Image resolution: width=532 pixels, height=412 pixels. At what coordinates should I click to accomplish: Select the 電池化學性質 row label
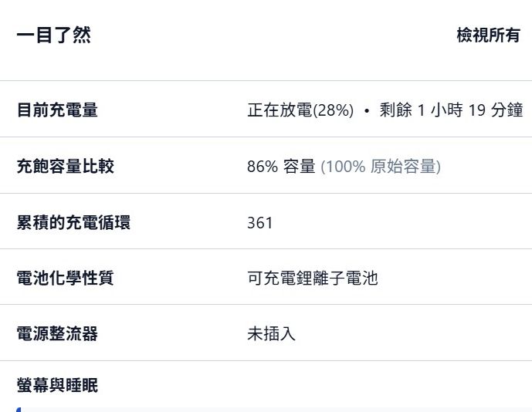click(65, 278)
